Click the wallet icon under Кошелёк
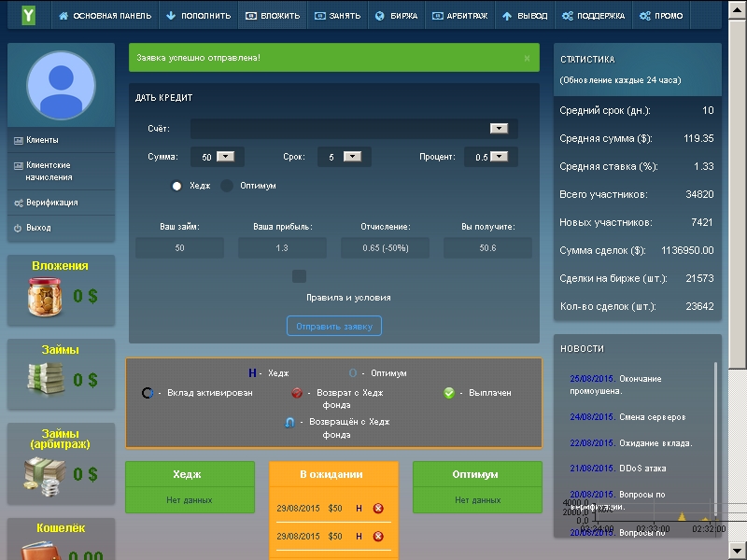747x560 pixels. click(x=43, y=551)
